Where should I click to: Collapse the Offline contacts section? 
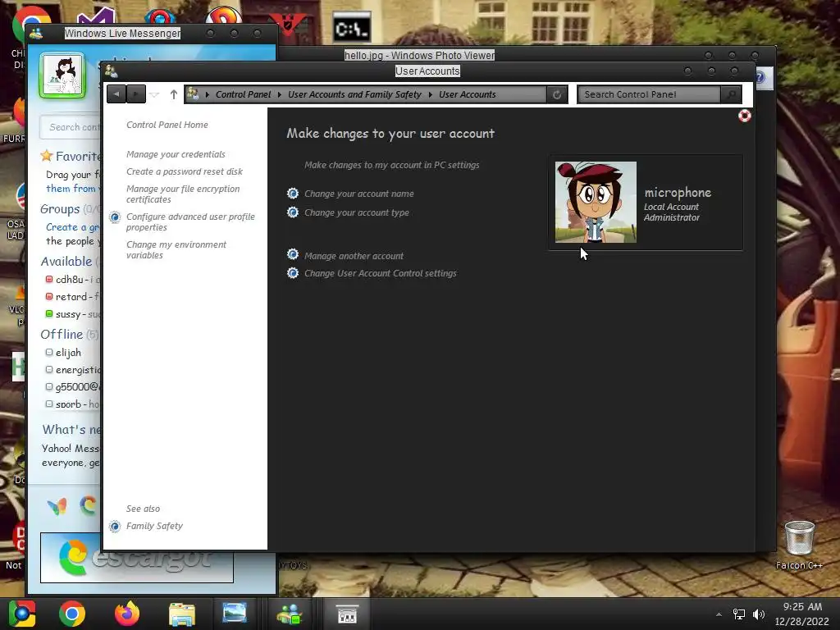coord(62,335)
